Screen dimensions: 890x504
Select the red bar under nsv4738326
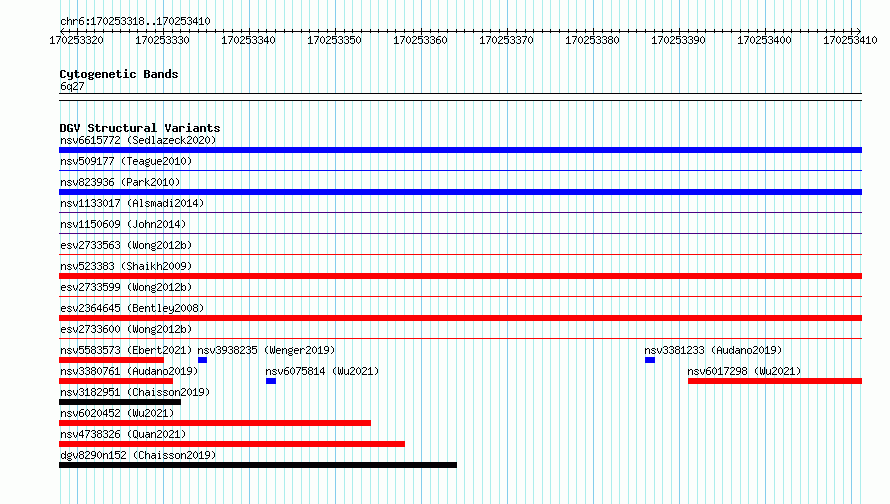(232, 444)
